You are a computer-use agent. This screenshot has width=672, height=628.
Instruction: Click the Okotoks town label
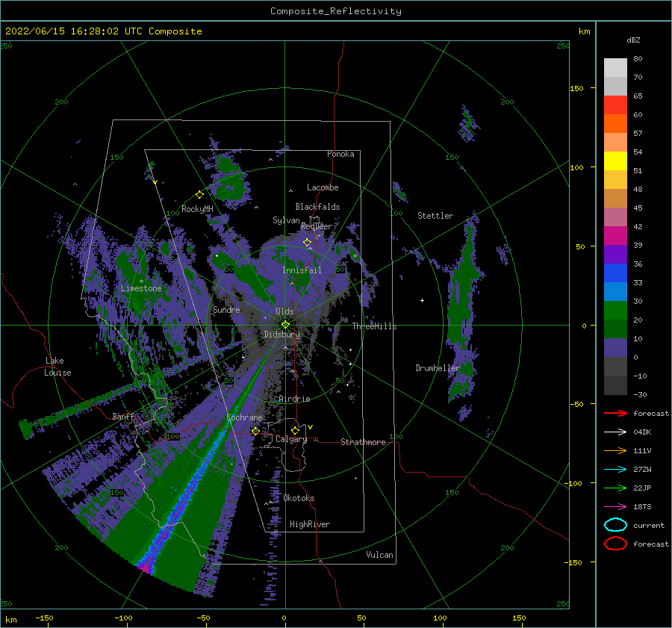pos(299,498)
